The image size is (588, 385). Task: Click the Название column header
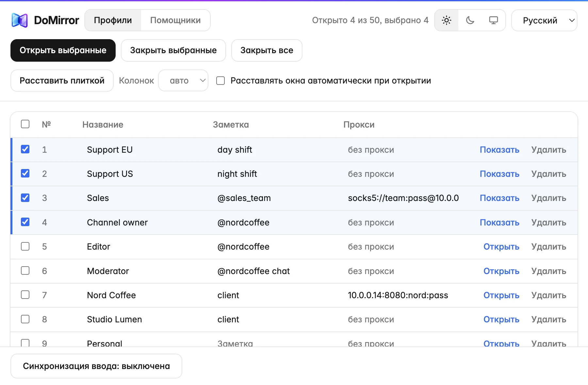103,125
